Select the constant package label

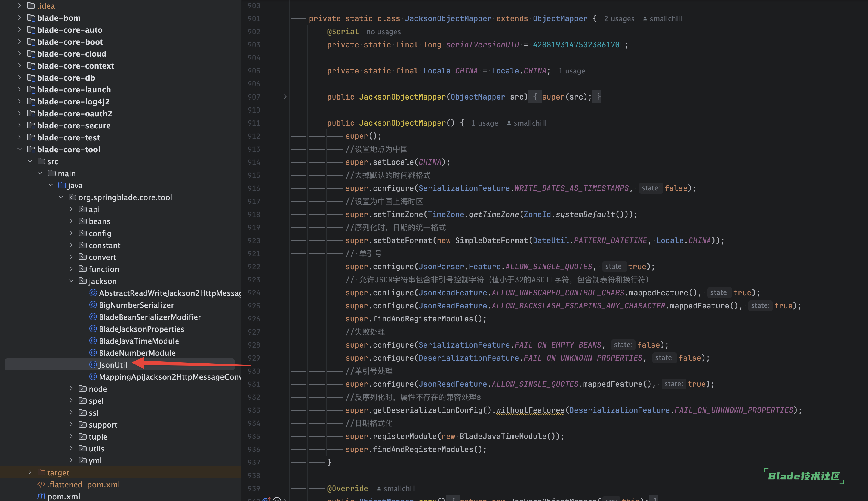[104, 245]
